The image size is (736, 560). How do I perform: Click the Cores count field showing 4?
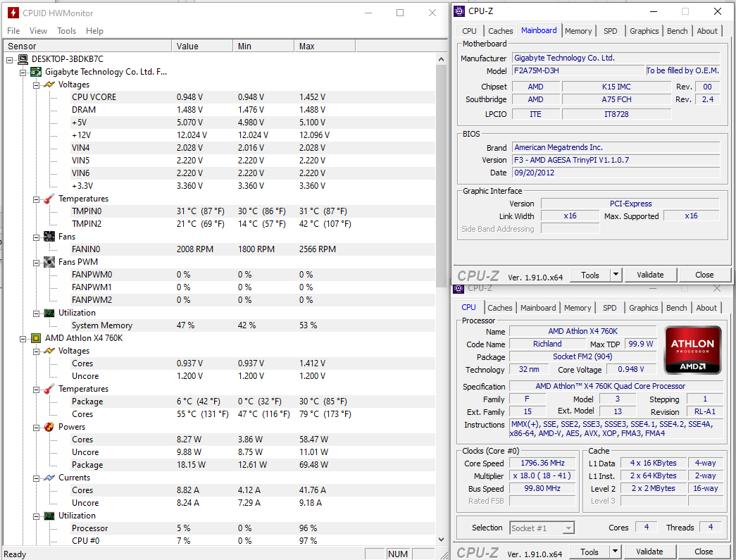(647, 527)
